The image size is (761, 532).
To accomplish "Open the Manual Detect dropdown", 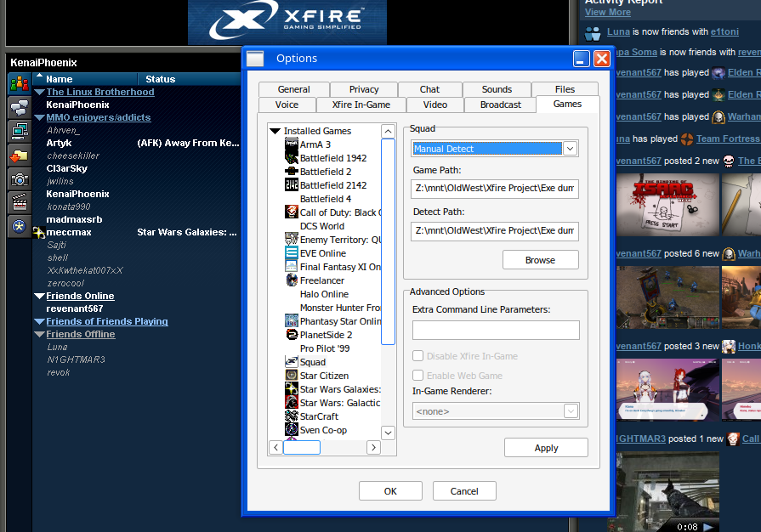I will [571, 149].
